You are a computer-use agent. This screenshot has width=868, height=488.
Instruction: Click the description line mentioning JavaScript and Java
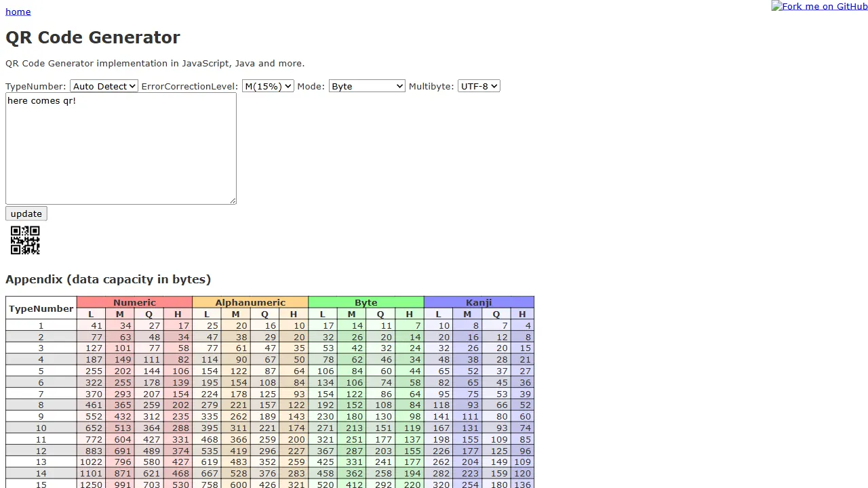pyautogui.click(x=155, y=64)
